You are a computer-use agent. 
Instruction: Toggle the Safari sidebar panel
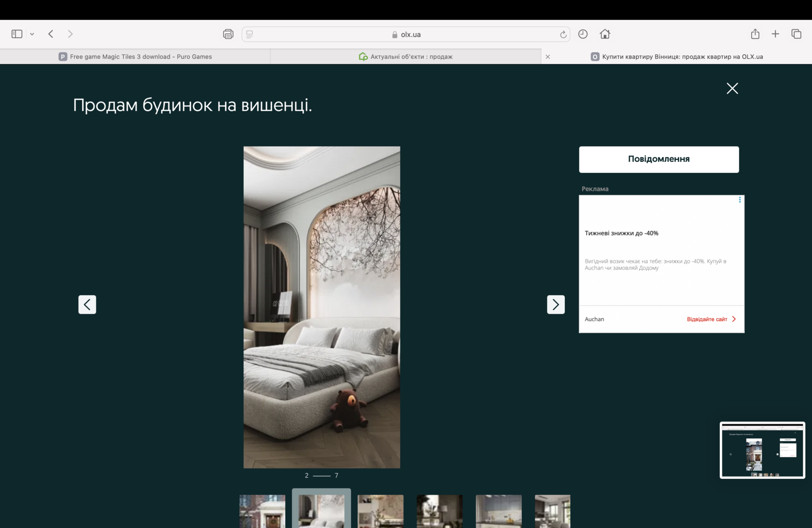pos(17,34)
